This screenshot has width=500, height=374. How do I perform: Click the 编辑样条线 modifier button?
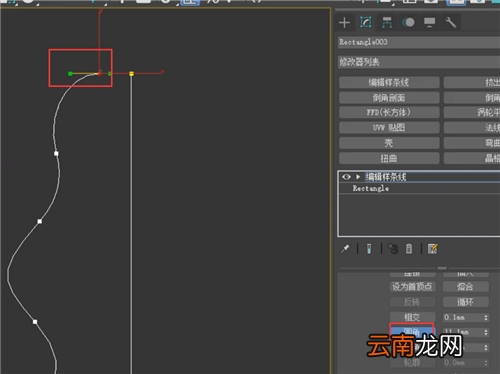[x=389, y=82]
